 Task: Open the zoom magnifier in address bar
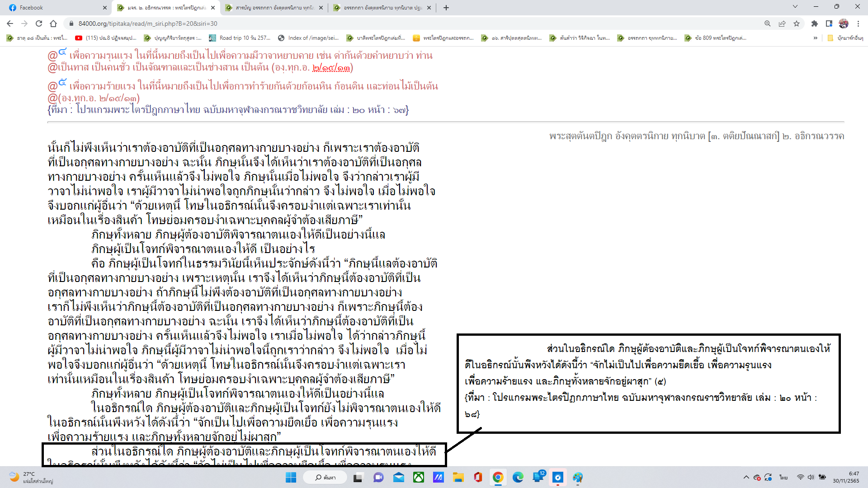pyautogui.click(x=768, y=23)
